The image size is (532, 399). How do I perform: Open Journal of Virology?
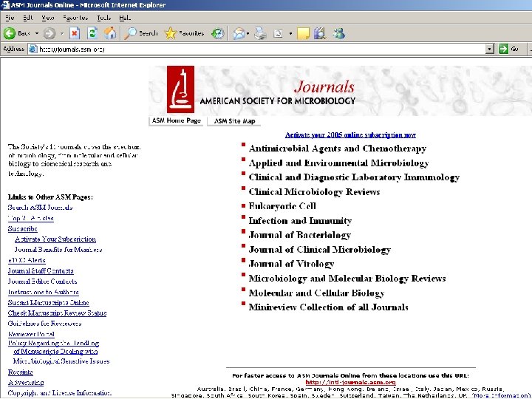pos(291,264)
